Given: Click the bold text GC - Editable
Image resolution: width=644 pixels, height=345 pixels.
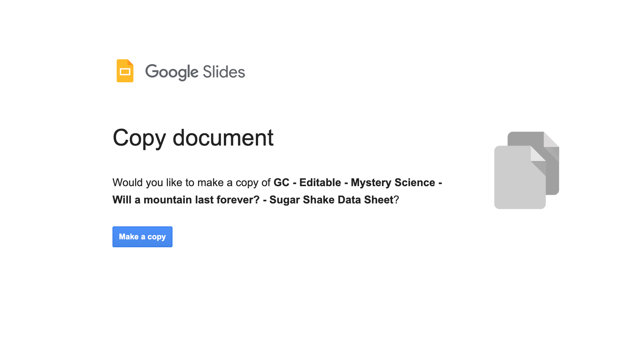Looking at the screenshot, I should [307, 183].
